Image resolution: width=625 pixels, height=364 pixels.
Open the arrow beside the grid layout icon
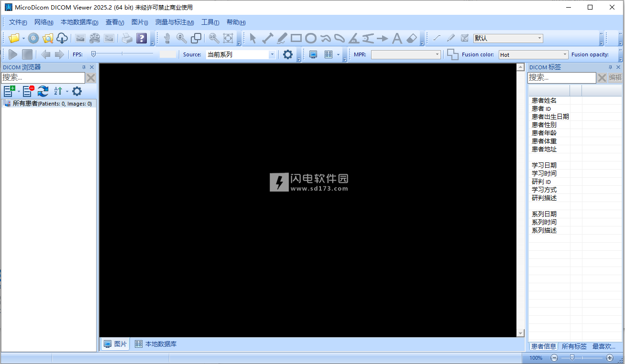click(338, 54)
